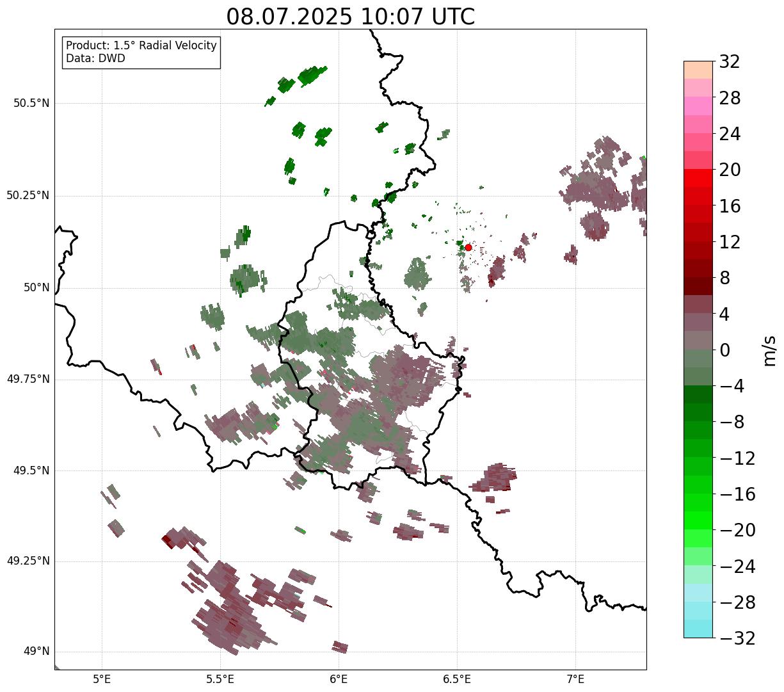Select the 5.5°E longitude label
Image resolution: width=784 pixels, height=692 pixels.
click(220, 679)
